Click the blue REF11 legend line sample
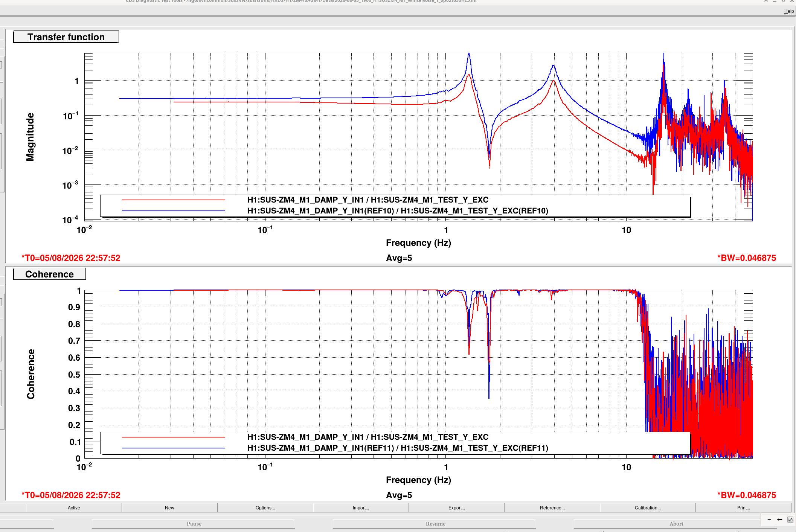 (174, 448)
